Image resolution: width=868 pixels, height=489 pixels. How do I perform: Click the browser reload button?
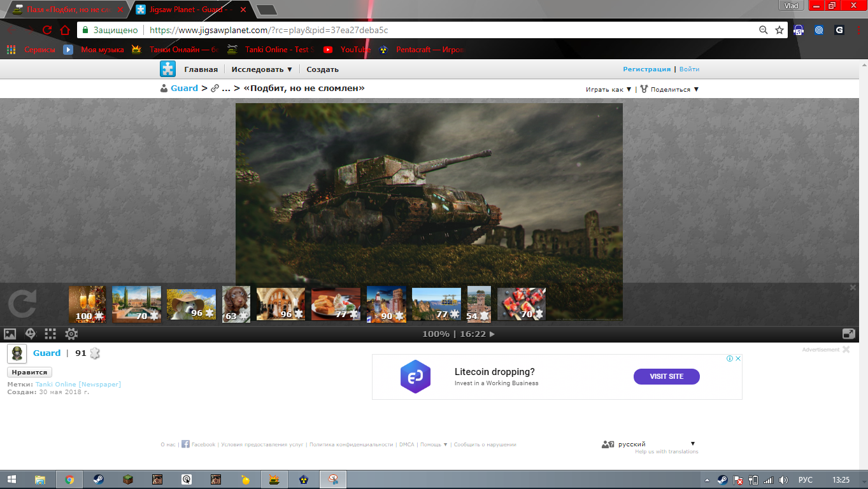(x=47, y=30)
